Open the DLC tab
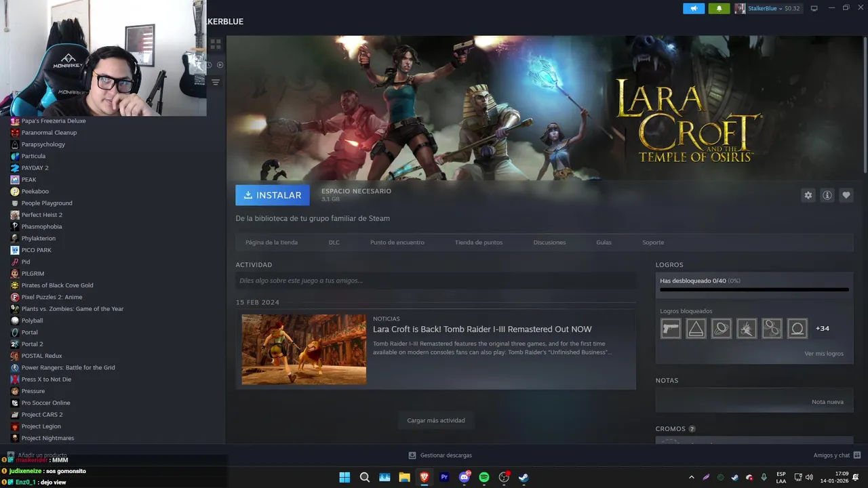 point(334,243)
